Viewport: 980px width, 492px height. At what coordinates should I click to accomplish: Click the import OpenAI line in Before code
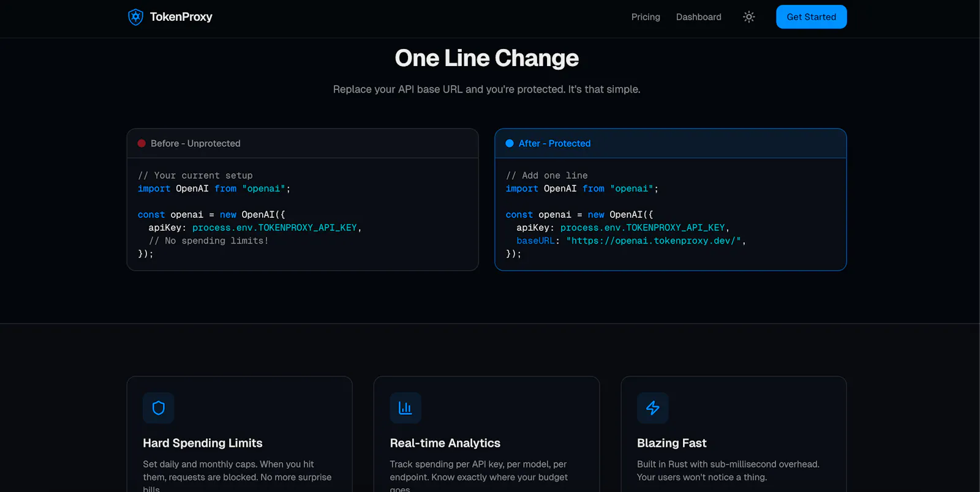[214, 188]
